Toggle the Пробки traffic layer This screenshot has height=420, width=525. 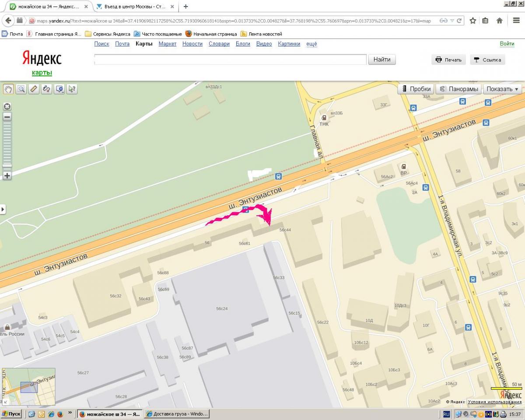(416, 89)
